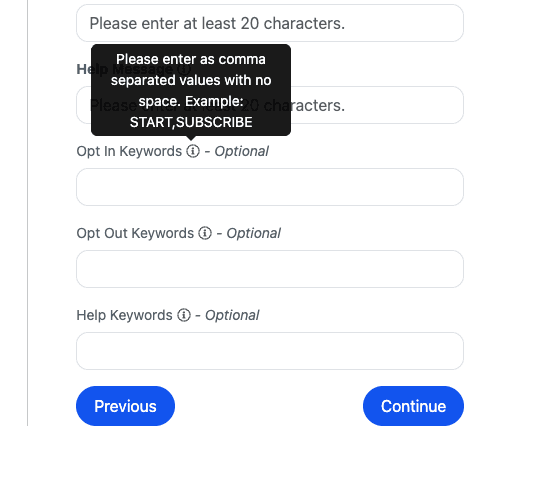This screenshot has height=488, width=541.
Task: Click the Opt In Keywords info icon
Action: [x=193, y=151]
